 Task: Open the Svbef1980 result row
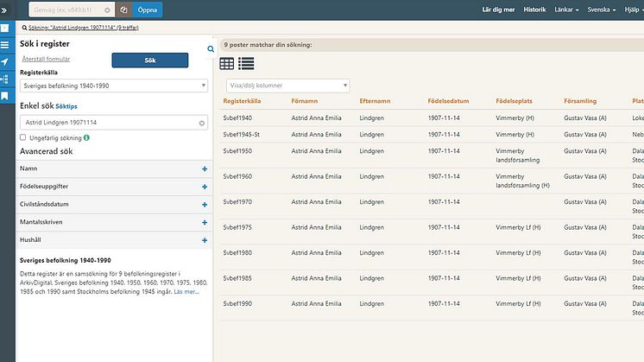tap(432, 257)
